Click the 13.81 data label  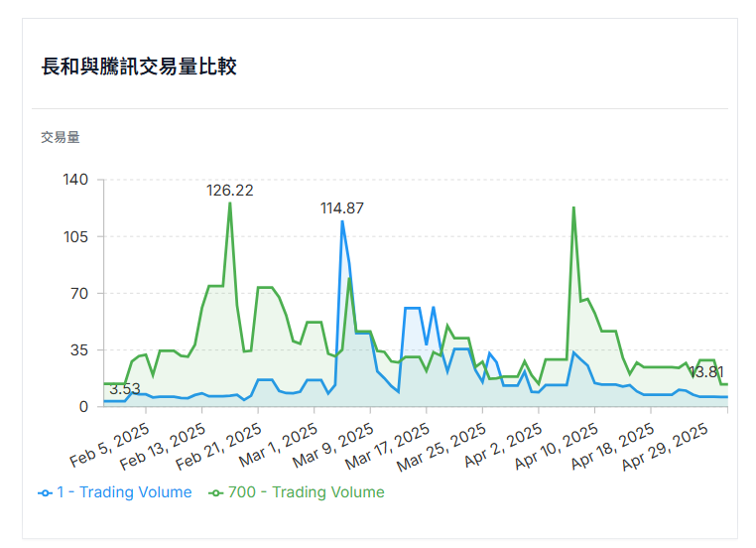(706, 372)
